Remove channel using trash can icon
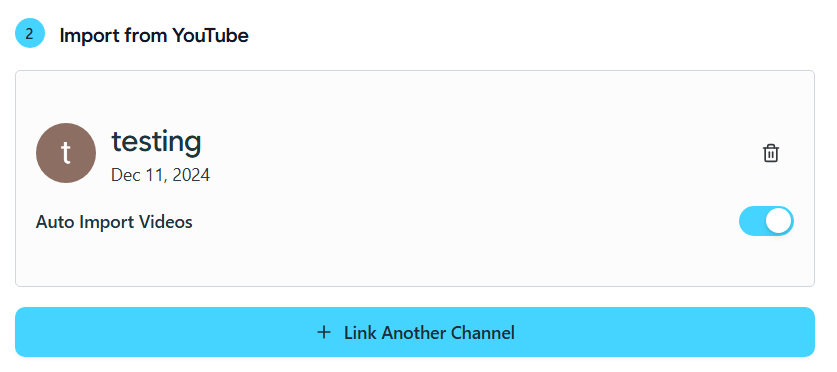Viewport: 837px width, 372px height. coord(770,153)
